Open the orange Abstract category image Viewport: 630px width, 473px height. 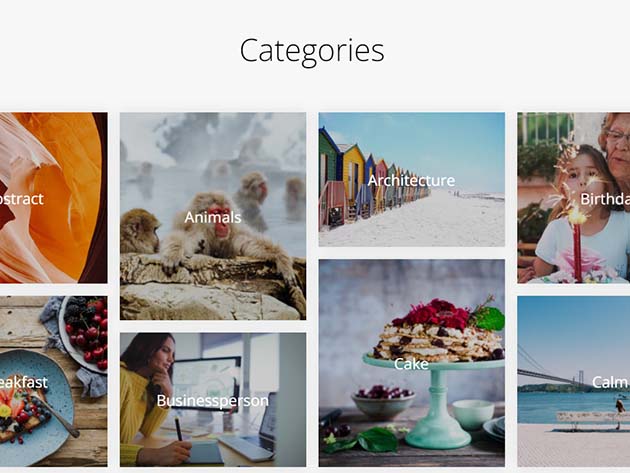click(x=53, y=198)
